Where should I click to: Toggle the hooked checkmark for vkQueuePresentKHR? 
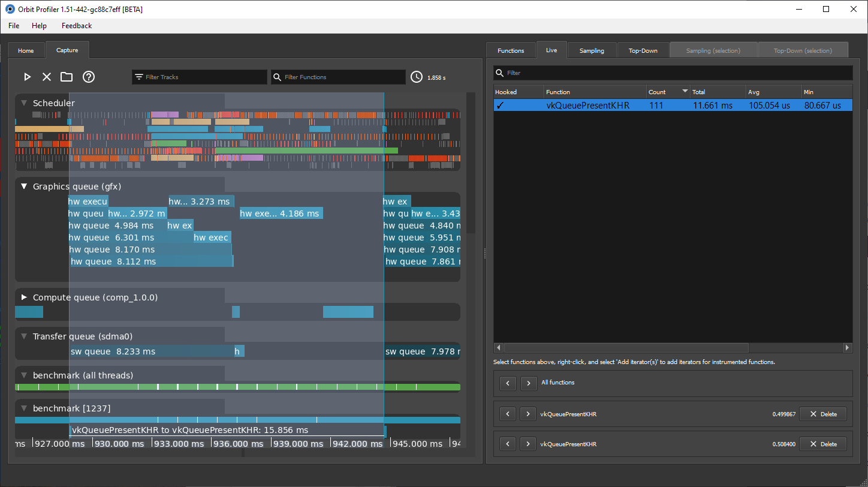click(500, 105)
